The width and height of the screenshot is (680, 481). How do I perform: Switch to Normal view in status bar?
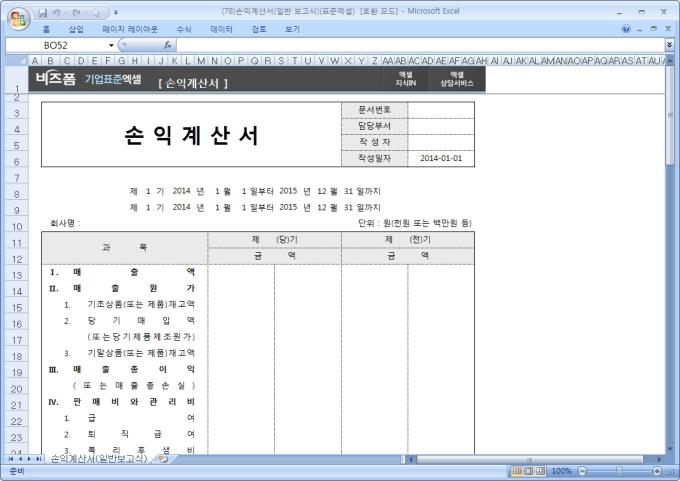(x=517, y=471)
